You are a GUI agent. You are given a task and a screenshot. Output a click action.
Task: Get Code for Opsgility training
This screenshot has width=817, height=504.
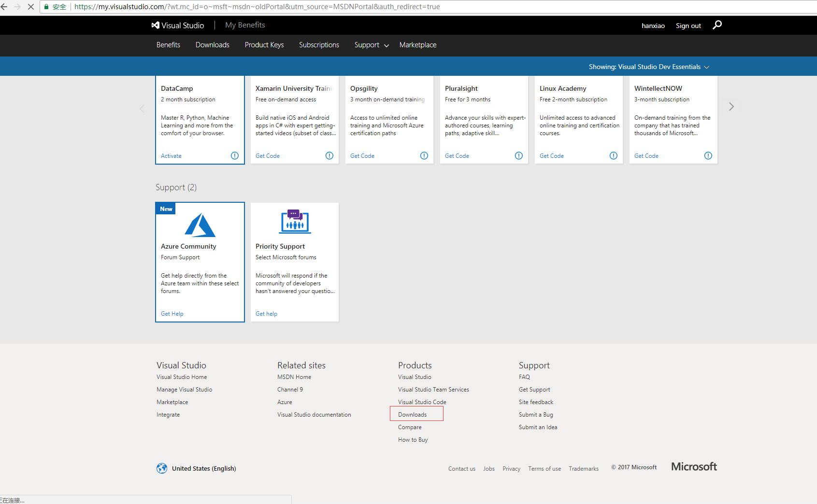[362, 156]
